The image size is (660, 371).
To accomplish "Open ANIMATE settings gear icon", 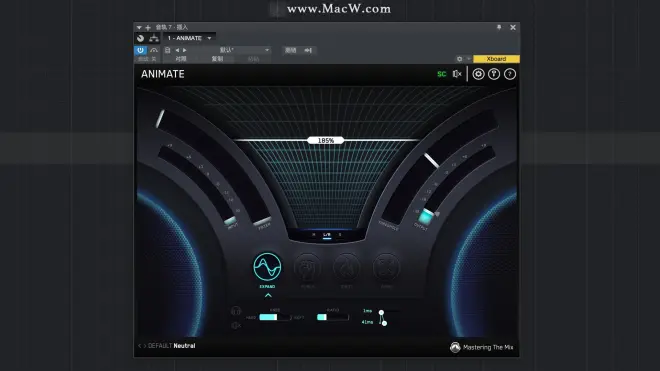I will [x=478, y=74].
